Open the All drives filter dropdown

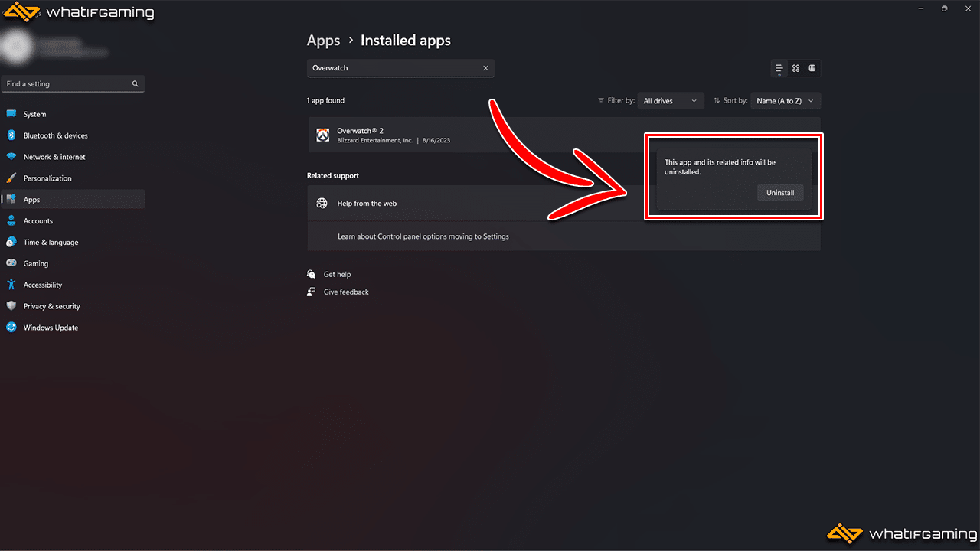tap(671, 100)
